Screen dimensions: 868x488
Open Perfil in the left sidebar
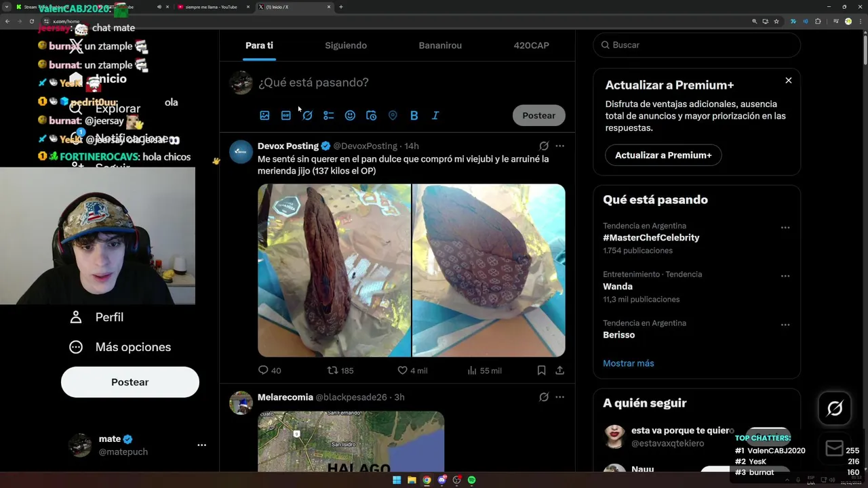tap(96, 317)
